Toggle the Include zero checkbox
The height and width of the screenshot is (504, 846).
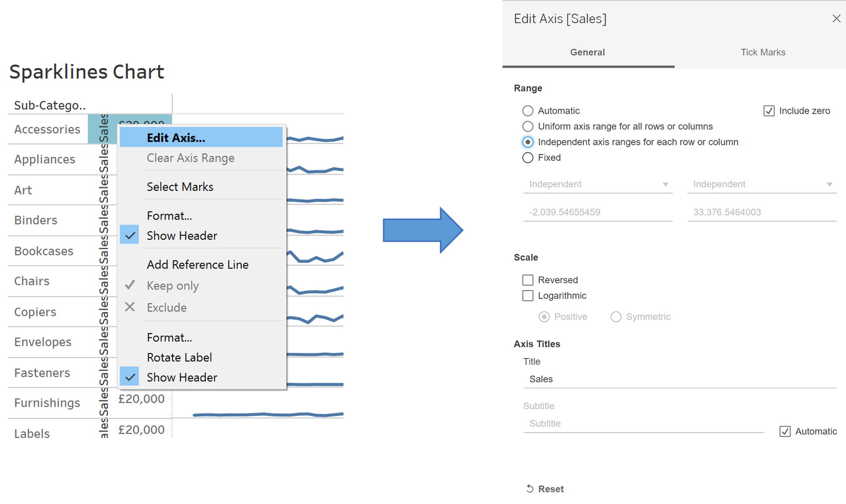(769, 111)
